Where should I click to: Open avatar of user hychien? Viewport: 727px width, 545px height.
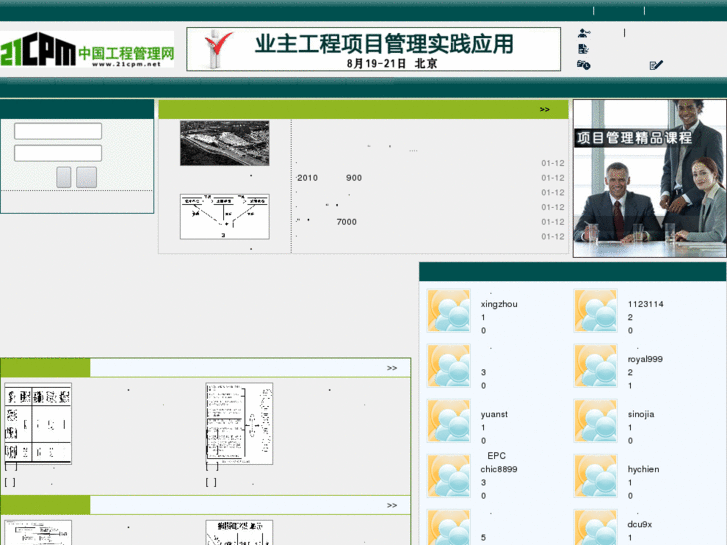coord(595,476)
